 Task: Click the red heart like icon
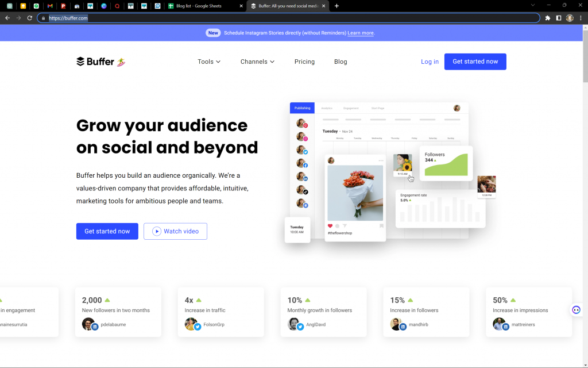pyautogui.click(x=330, y=226)
